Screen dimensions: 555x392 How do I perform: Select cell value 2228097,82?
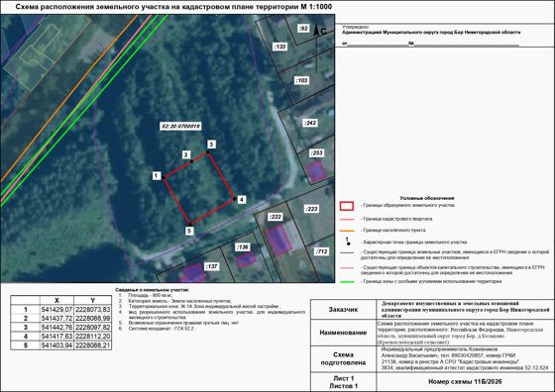click(93, 328)
